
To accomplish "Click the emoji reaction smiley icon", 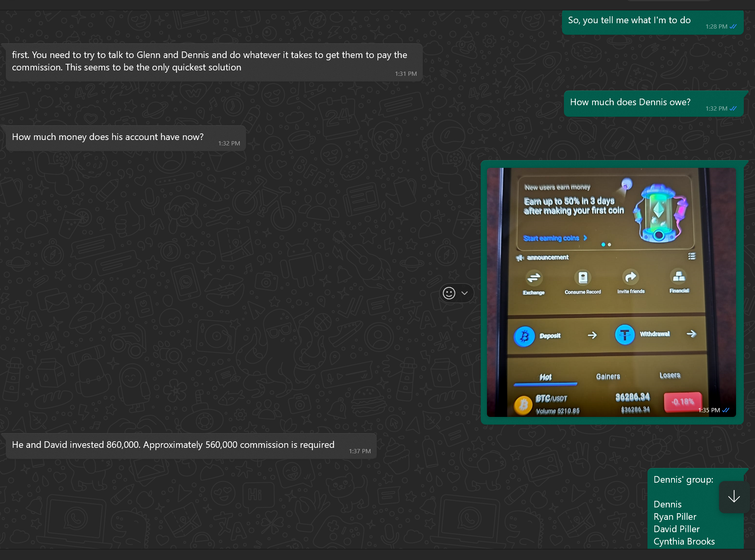I will click(x=449, y=293).
